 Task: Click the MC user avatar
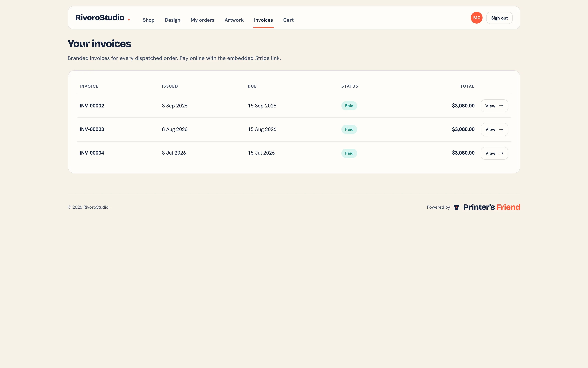476,18
